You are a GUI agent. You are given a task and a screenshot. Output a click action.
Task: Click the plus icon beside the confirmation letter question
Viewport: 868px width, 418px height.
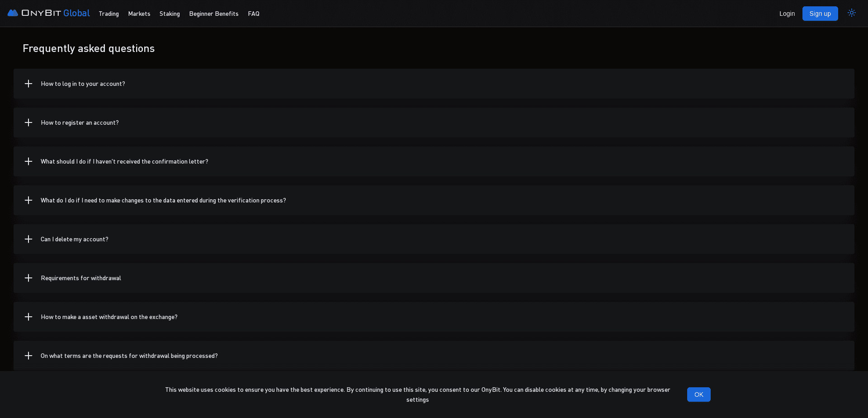click(x=28, y=161)
